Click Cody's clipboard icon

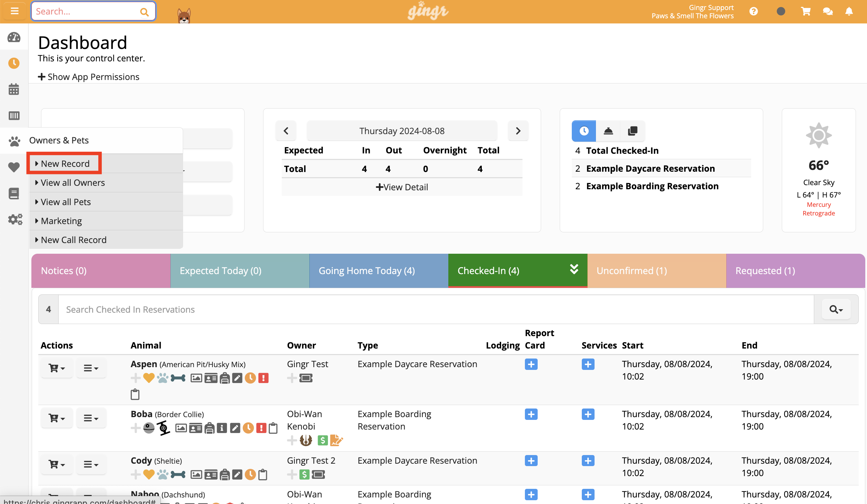263,475
